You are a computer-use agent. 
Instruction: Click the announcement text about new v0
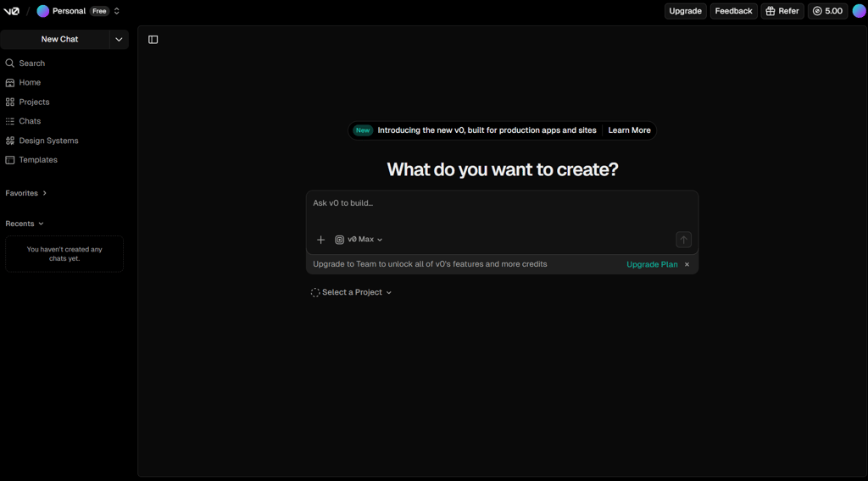487,130
